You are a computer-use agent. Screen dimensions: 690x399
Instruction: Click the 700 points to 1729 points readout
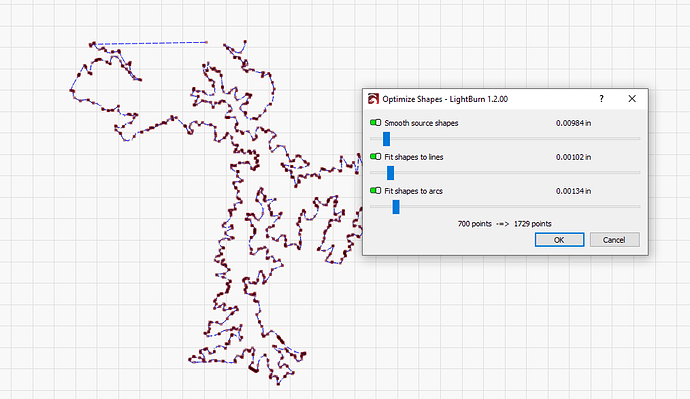point(504,223)
